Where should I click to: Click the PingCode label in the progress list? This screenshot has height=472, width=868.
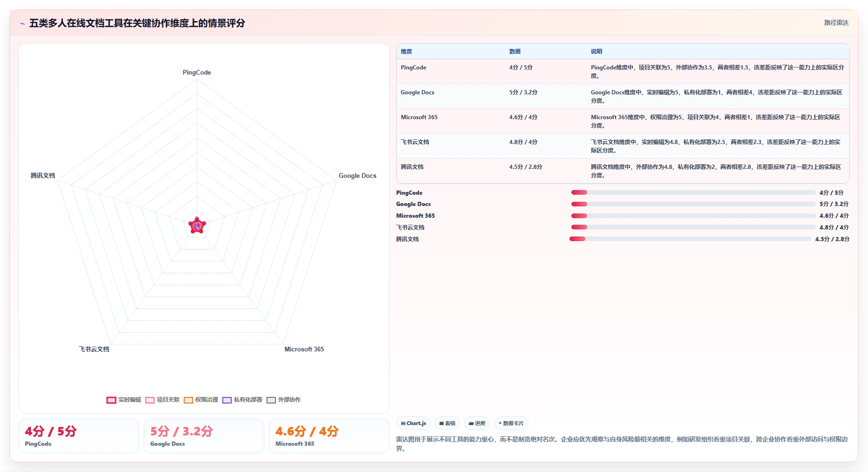[x=409, y=193]
